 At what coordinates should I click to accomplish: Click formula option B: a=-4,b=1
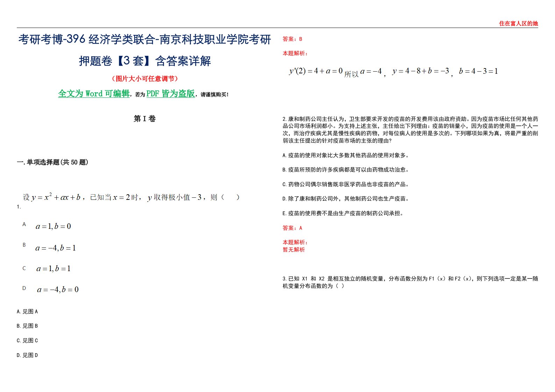pos(55,248)
